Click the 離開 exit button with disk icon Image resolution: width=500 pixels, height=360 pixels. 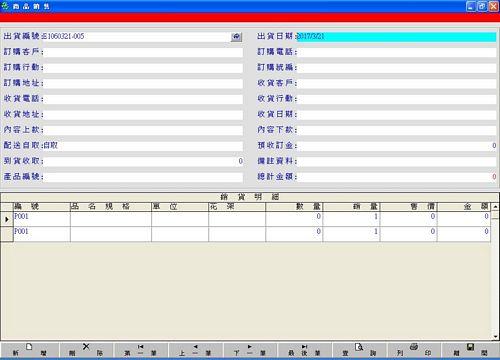(470, 350)
